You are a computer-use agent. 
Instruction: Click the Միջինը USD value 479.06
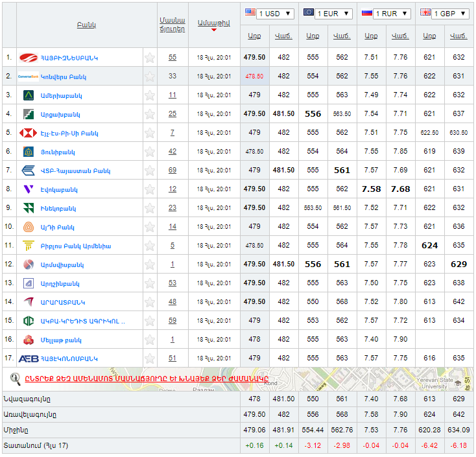[254, 430]
